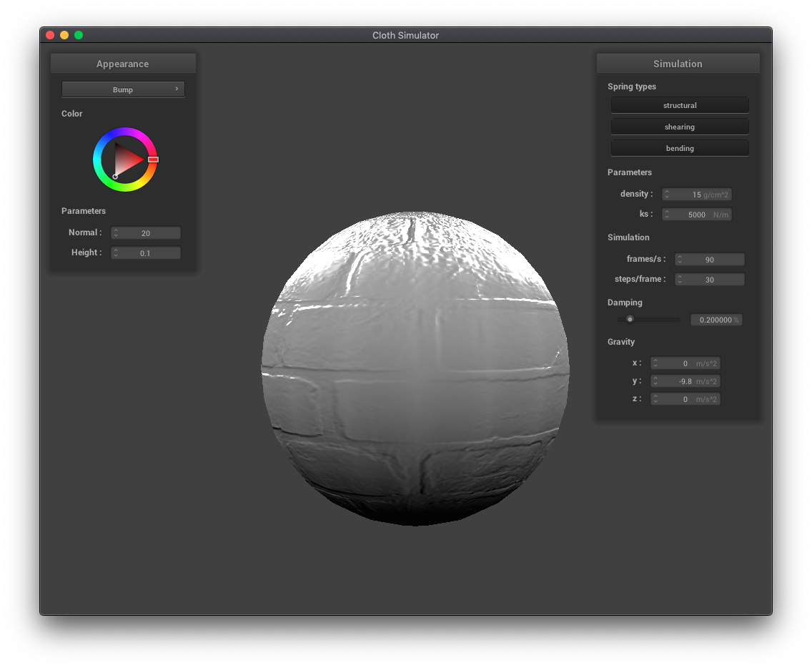Click the steps/frame value field

(710, 280)
